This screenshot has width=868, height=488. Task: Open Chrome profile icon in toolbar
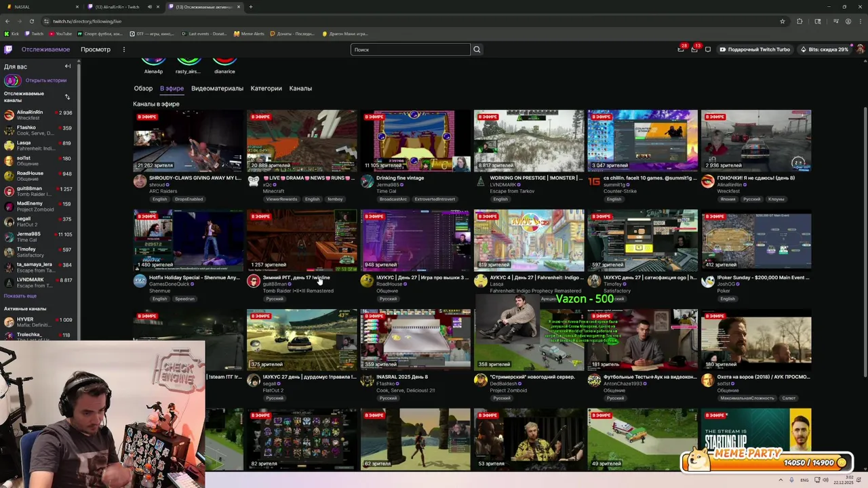click(848, 21)
